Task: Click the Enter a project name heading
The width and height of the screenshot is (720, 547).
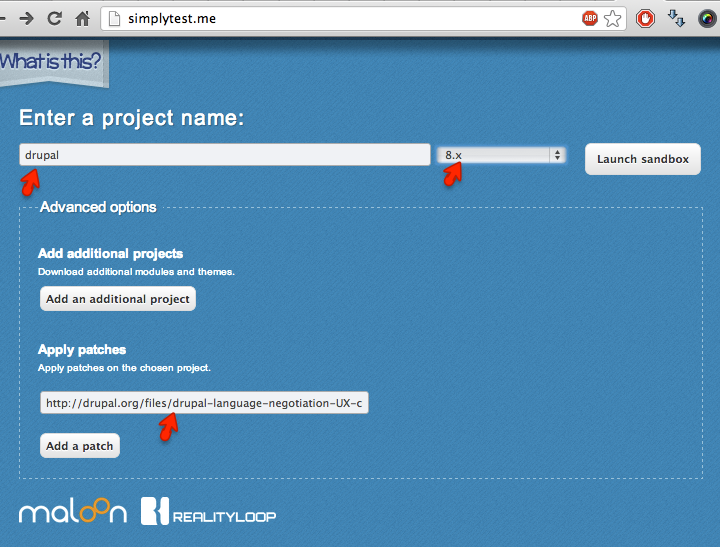Action: pyautogui.click(x=131, y=118)
